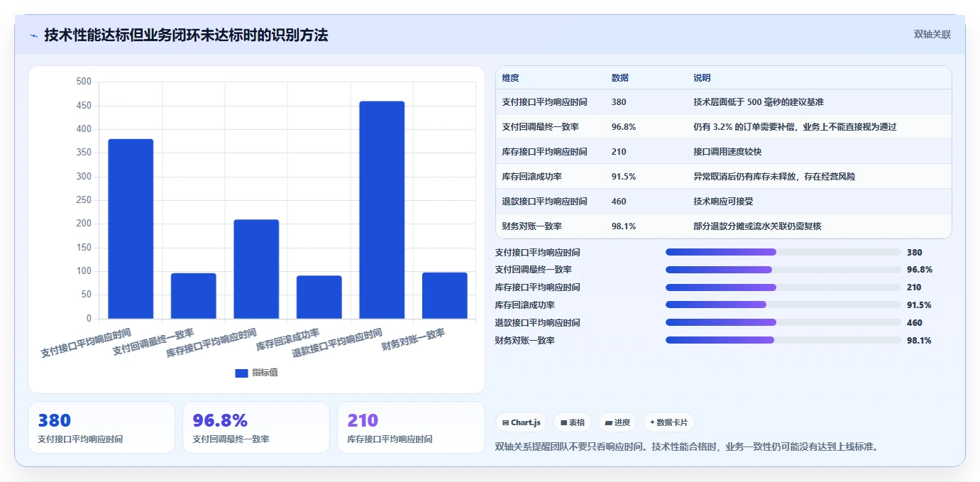Image resolution: width=980 pixels, height=482 pixels.
Task: Click table cell 退款接口平均响应时间
Action: [544, 202]
